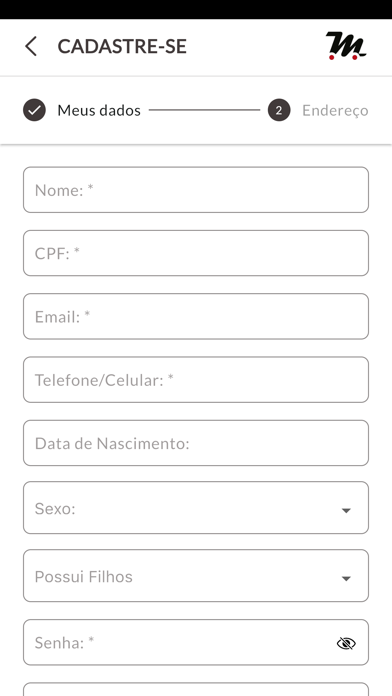Viewport: 392px width, 696px height.
Task: Tap the M brand logo
Action: 346,46
